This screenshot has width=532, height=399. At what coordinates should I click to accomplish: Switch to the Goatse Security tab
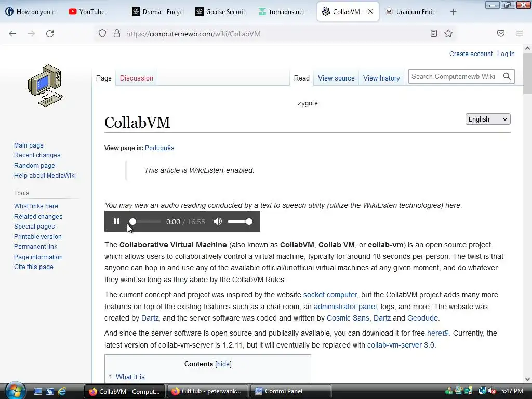[221, 12]
